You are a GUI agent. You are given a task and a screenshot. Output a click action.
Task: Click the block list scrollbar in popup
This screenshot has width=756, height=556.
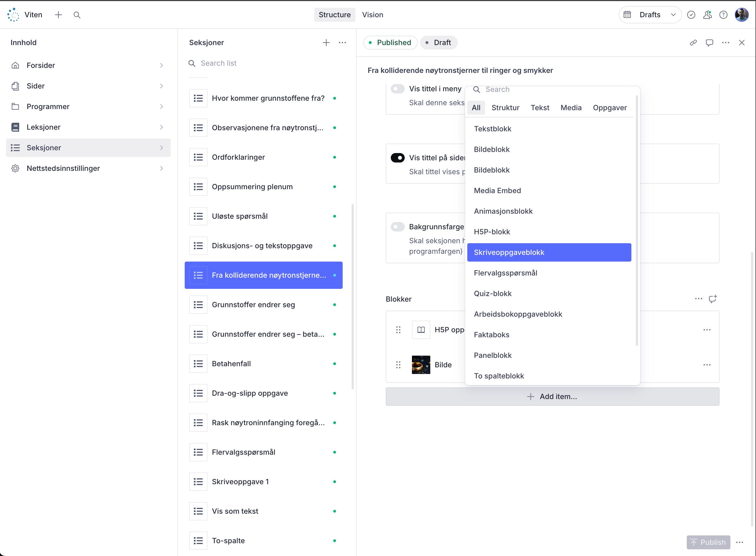[x=637, y=220]
